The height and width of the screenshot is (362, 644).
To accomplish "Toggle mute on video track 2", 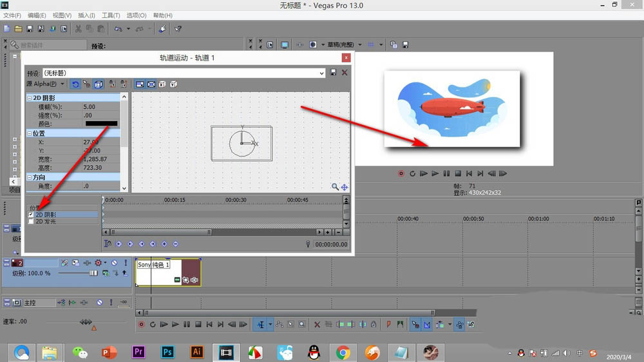I will [x=114, y=263].
